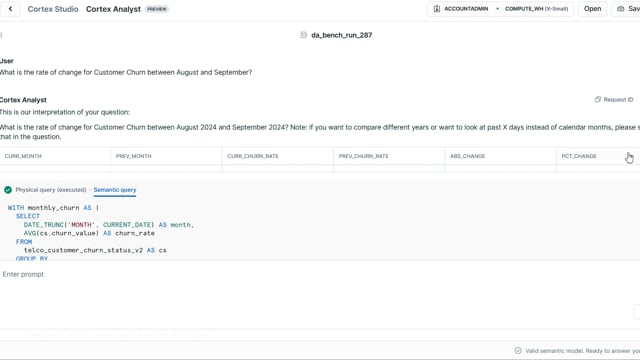This screenshot has height=360, width=640.
Task: Click the semantic model file icon
Action: (303, 35)
